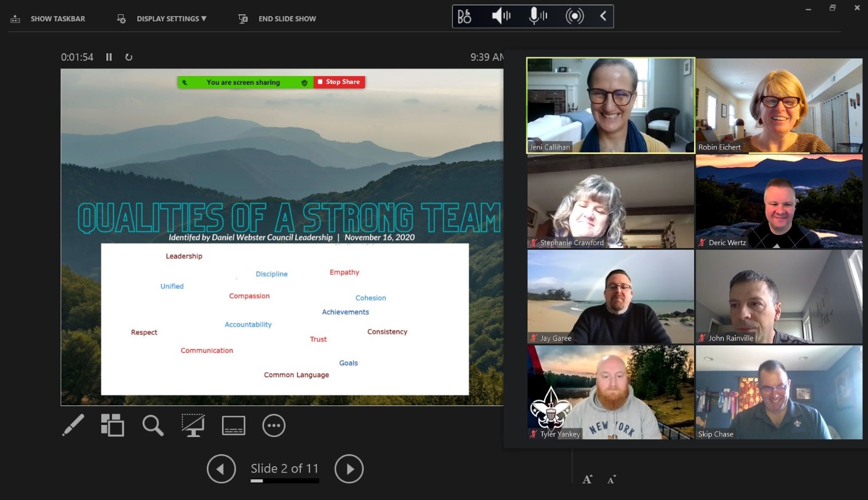
Task: Collapse the floating toolbar with left chevron
Action: (603, 16)
